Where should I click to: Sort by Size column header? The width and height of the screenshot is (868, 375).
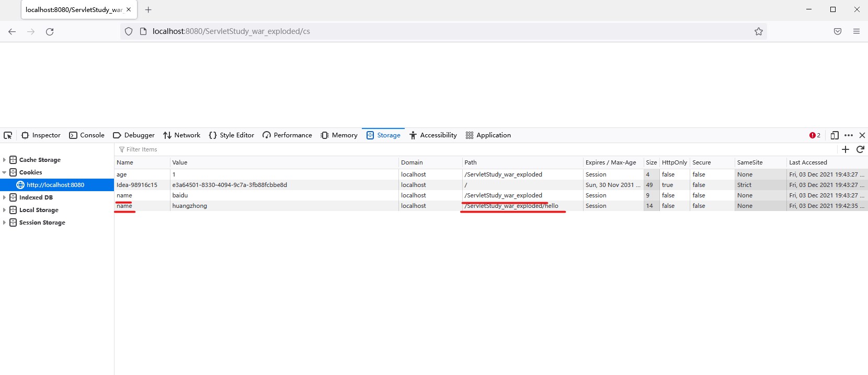[x=652, y=162]
